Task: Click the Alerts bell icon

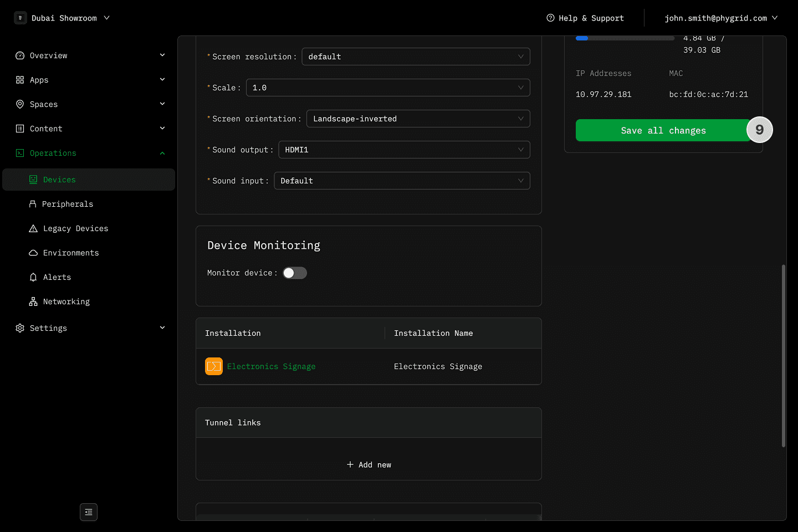Action: click(33, 277)
